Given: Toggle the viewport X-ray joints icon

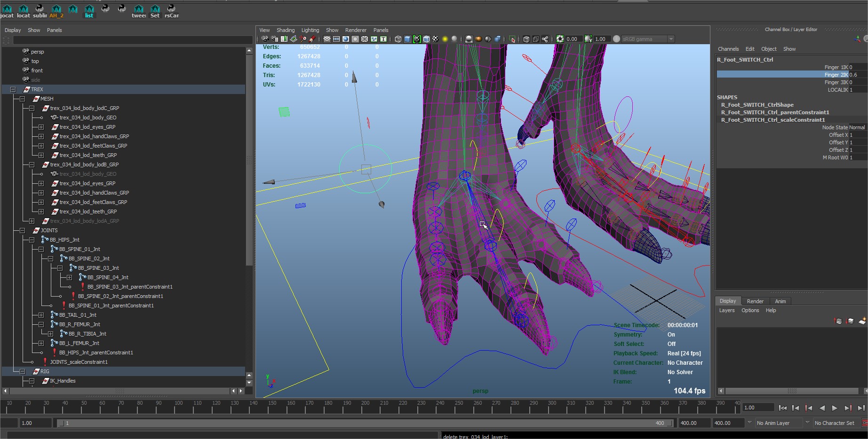Looking at the screenshot, I should (545, 39).
